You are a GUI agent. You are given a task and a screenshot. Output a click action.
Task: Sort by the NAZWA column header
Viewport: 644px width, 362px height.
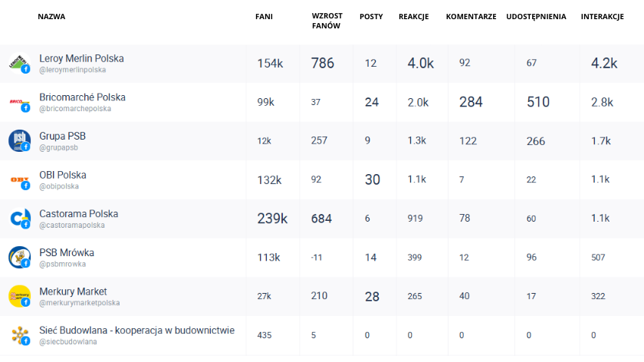click(51, 16)
